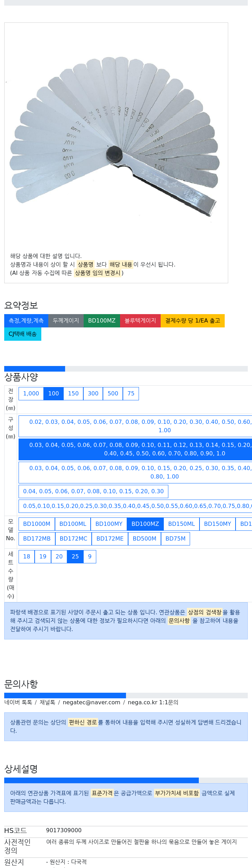The image size is (252, 868).
Task: Select model BD100MZ in model row
Action: pos(145,524)
